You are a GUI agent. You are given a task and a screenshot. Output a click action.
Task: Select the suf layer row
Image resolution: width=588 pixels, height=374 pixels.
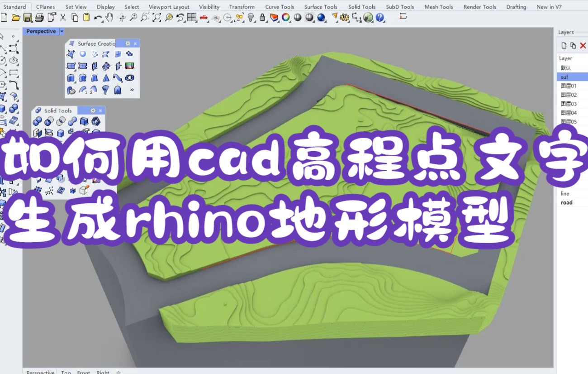tap(573, 77)
